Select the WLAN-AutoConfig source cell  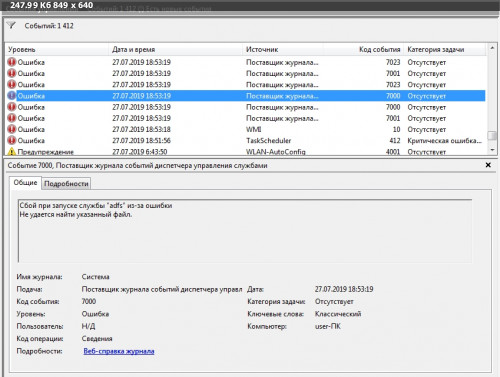pyautogui.click(x=276, y=152)
